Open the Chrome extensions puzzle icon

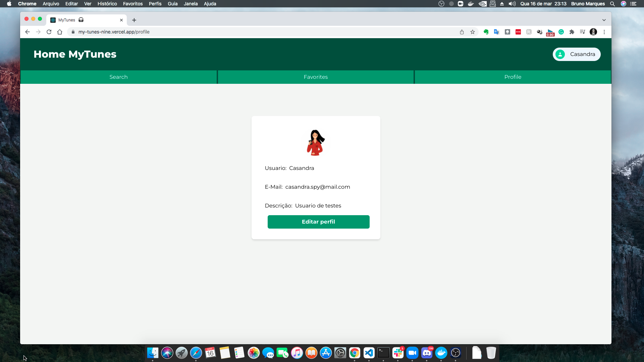572,32
